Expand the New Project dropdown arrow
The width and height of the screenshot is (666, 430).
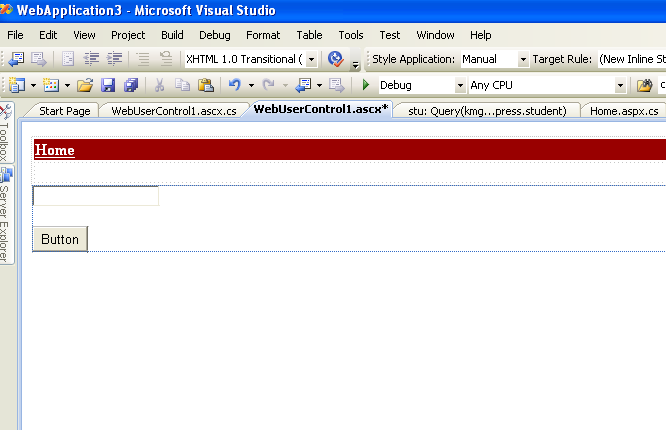pyautogui.click(x=33, y=85)
